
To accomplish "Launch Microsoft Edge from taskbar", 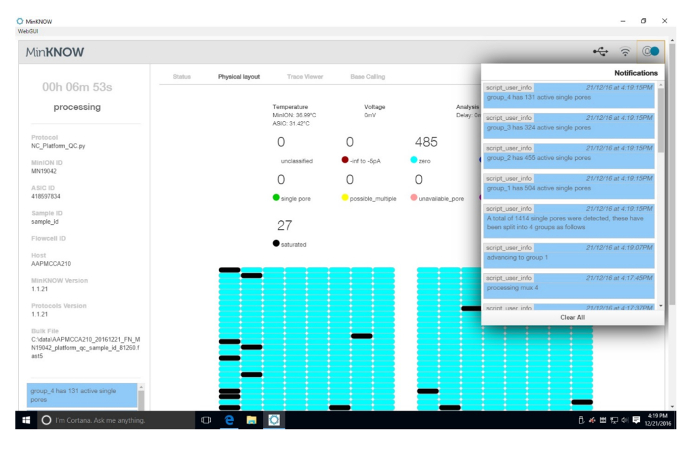I will 229,420.
